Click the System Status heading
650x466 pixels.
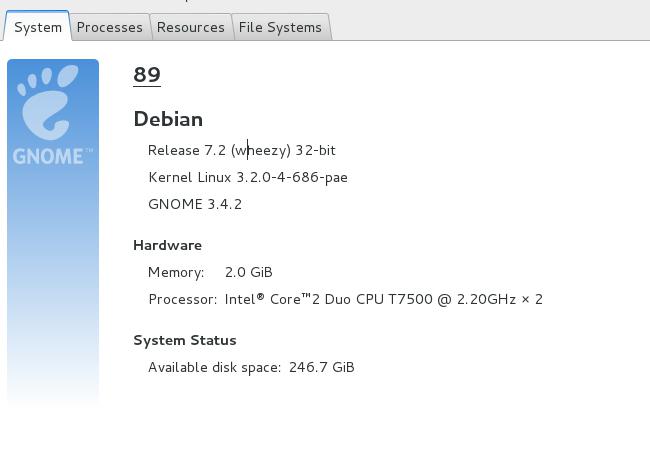[185, 340]
